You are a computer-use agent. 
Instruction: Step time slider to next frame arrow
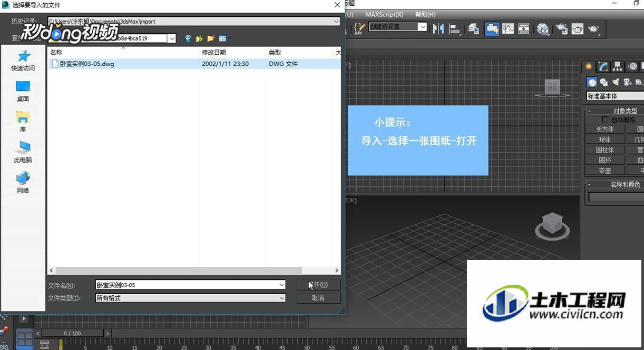pos(108,333)
